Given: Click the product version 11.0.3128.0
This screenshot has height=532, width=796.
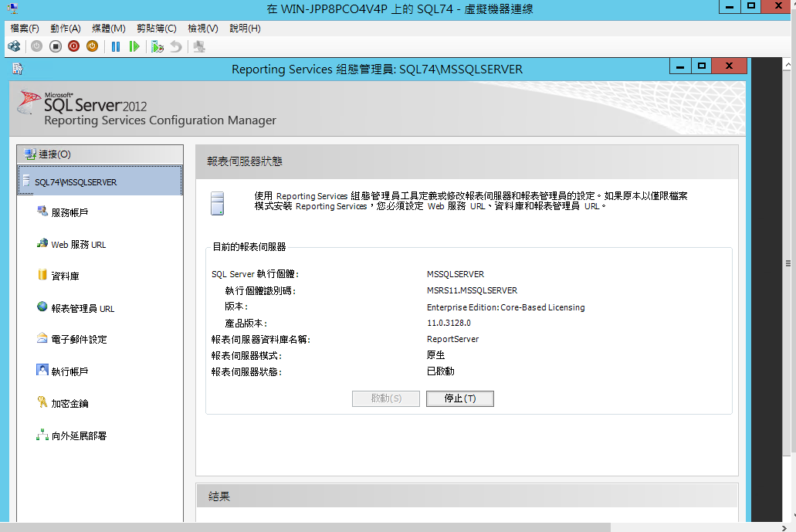Looking at the screenshot, I should click(449, 323).
